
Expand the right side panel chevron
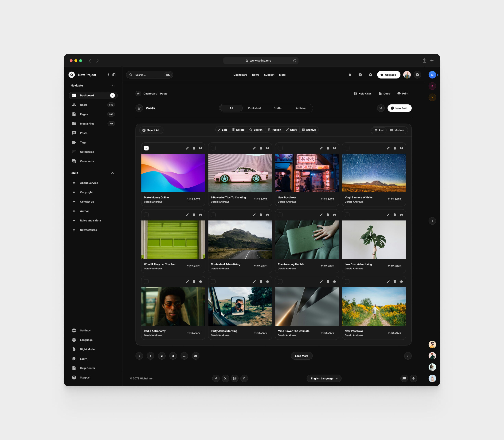(432, 221)
